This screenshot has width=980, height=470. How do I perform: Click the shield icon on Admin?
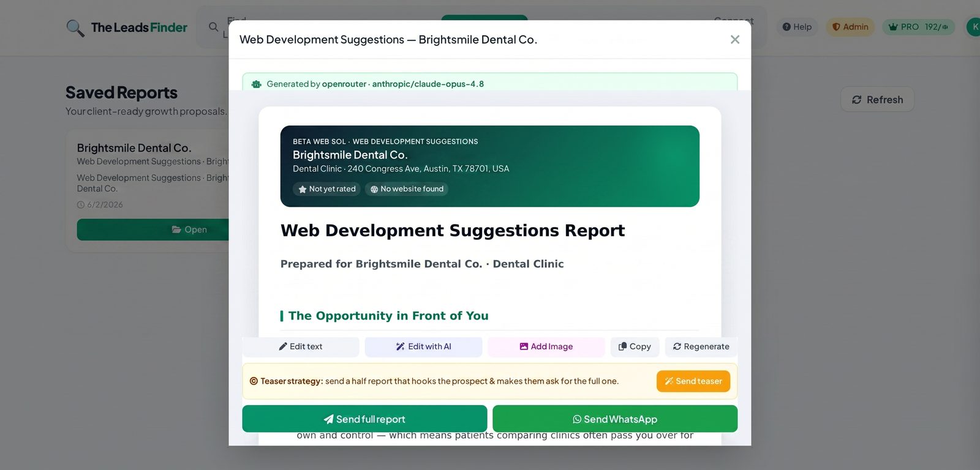tap(836, 27)
